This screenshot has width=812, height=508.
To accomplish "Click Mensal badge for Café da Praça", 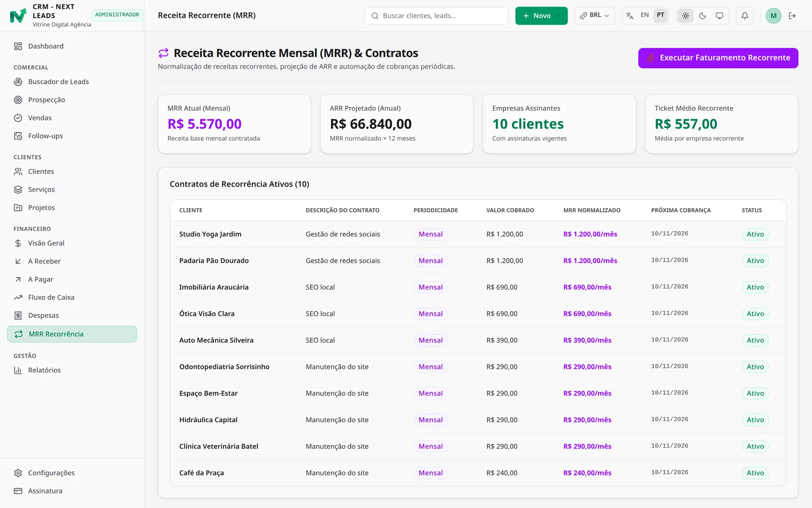I will point(430,473).
